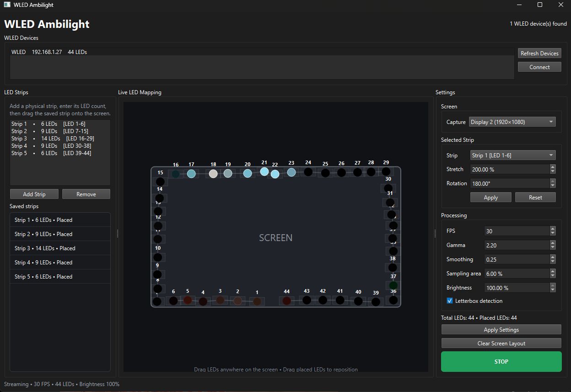Select LED 5 on the bottom edge

tap(188, 300)
